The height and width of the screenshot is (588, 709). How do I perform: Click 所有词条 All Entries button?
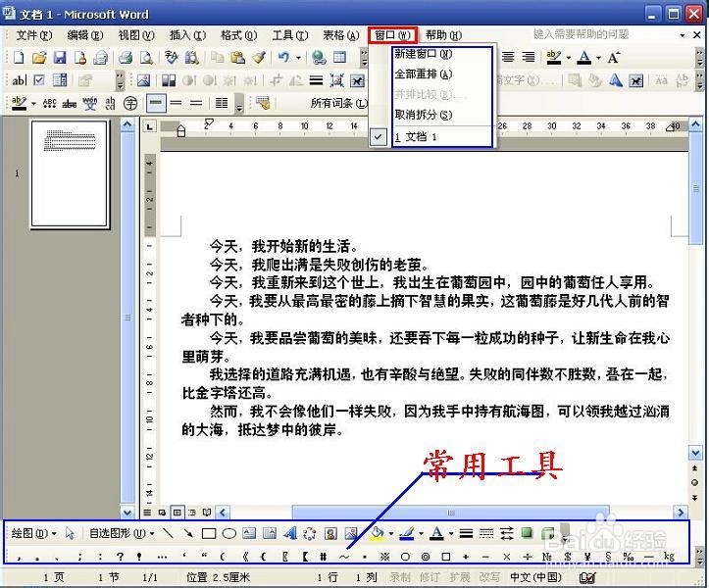(339, 104)
